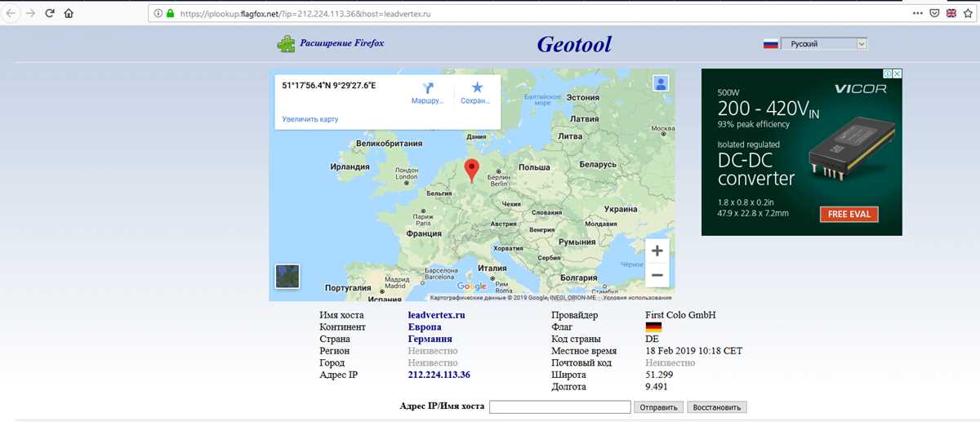Click the browser forward arrow
This screenshot has width=980, height=422.
click(x=30, y=14)
